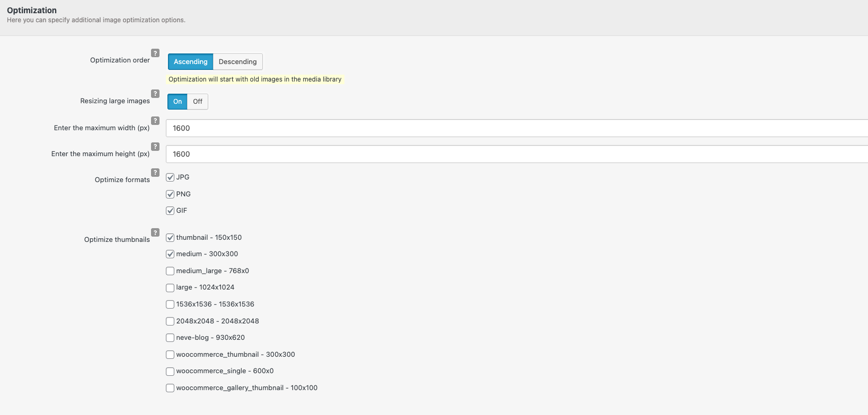Click the Optimize formats label

coord(122,180)
